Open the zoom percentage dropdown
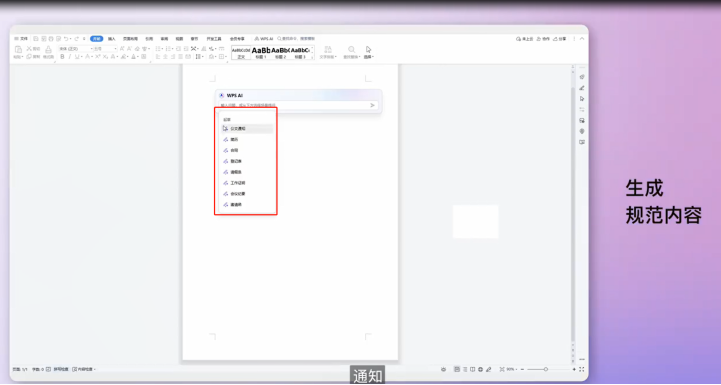Screen dimensions: 721x385 click(x=511, y=369)
